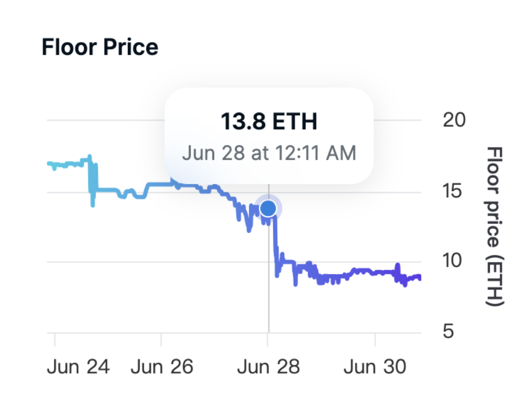Click the 20 y-axis value label
Screen dimensions: 532x409
click(x=453, y=120)
